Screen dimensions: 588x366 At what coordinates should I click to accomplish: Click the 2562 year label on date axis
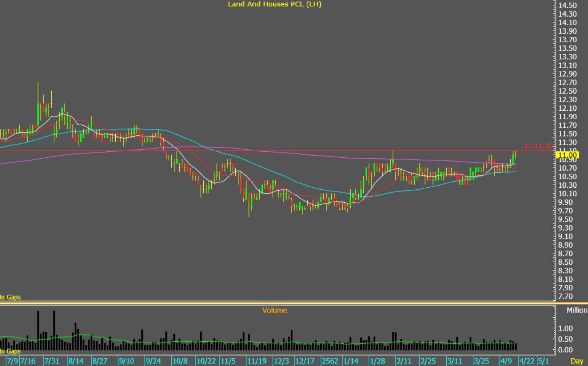click(330, 361)
